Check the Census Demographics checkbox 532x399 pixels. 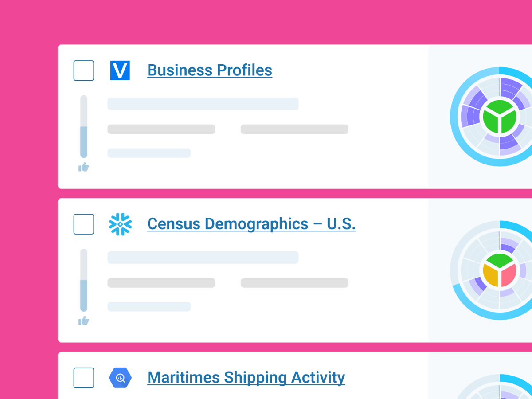point(84,224)
